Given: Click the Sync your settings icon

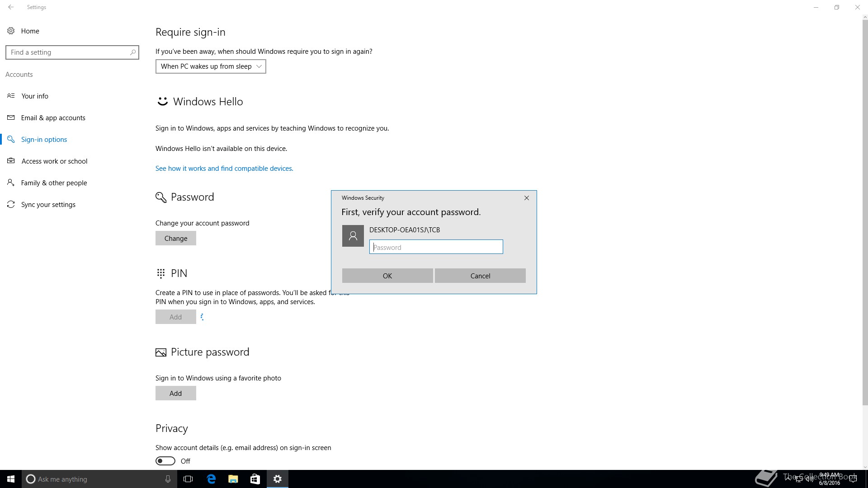Looking at the screenshot, I should [11, 204].
